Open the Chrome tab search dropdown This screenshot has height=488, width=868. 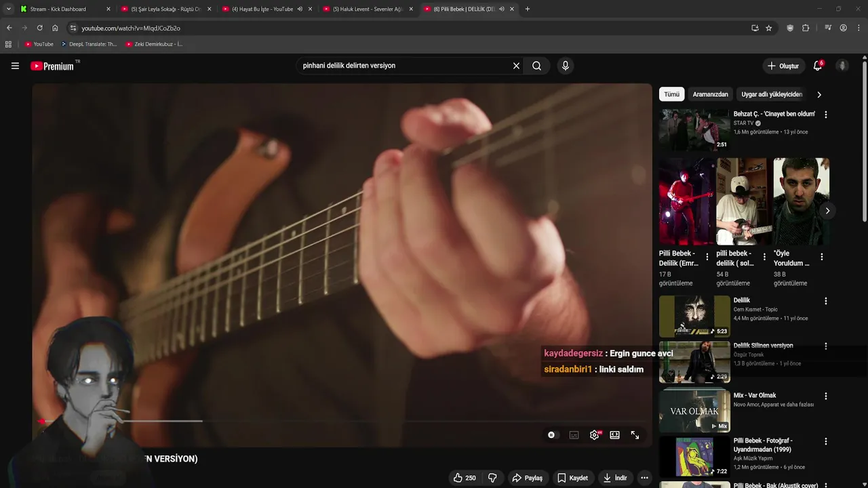tap(8, 9)
